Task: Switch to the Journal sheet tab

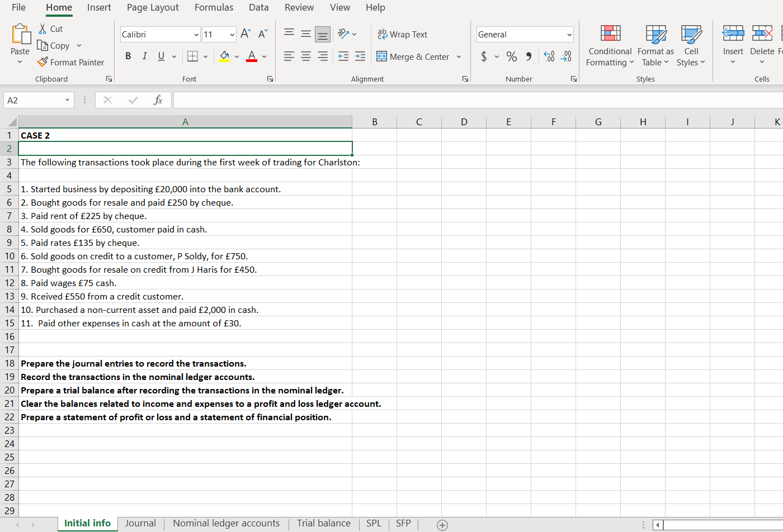Action: (x=140, y=524)
